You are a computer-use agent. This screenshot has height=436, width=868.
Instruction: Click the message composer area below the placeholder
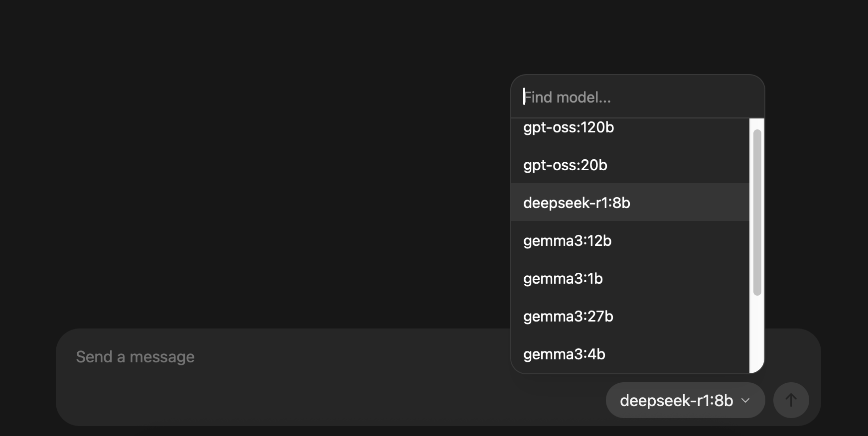299,393
